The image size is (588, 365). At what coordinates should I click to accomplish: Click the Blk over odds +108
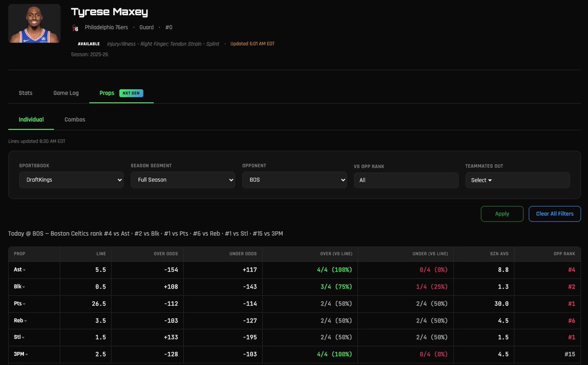coord(171,287)
